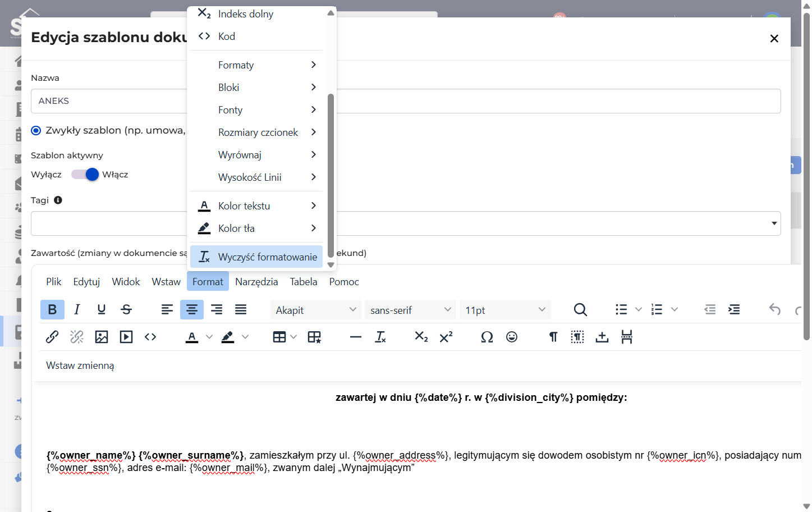Open Akapit block format dropdown
812x512 pixels.
[x=316, y=310]
